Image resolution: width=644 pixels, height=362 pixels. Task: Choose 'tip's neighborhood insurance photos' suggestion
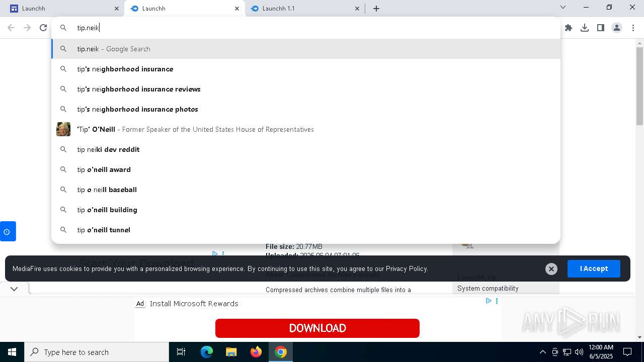306,109
